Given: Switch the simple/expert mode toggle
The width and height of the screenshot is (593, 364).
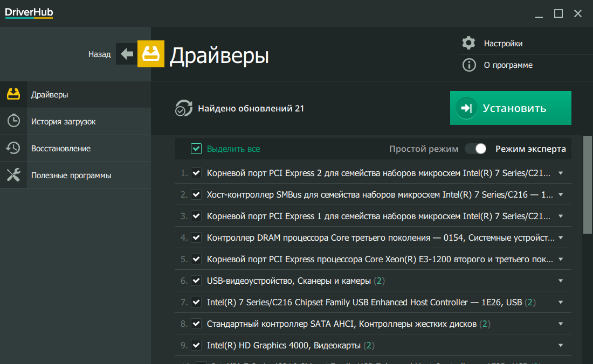Looking at the screenshot, I should point(476,149).
